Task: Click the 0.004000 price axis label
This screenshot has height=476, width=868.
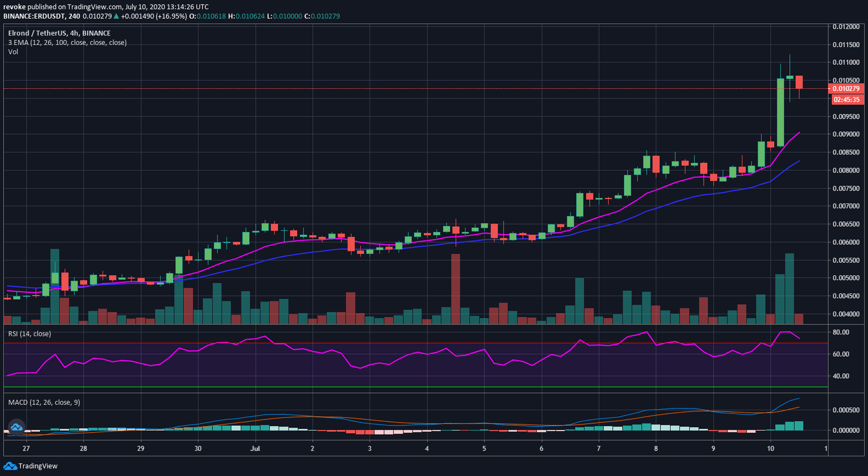Action: (x=845, y=314)
